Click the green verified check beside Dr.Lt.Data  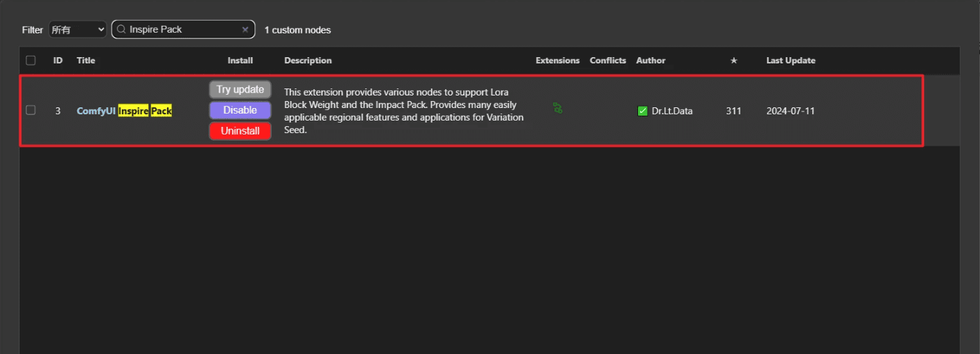643,111
